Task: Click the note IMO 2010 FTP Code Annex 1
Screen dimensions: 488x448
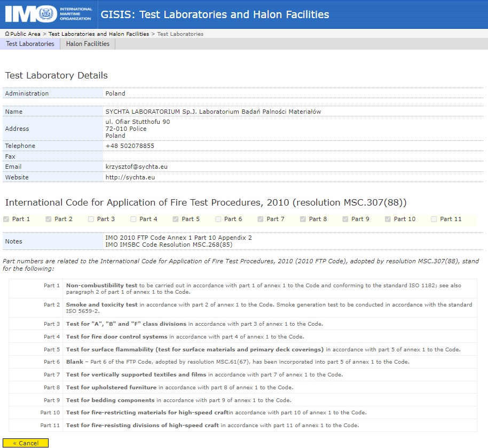Action: point(178,238)
